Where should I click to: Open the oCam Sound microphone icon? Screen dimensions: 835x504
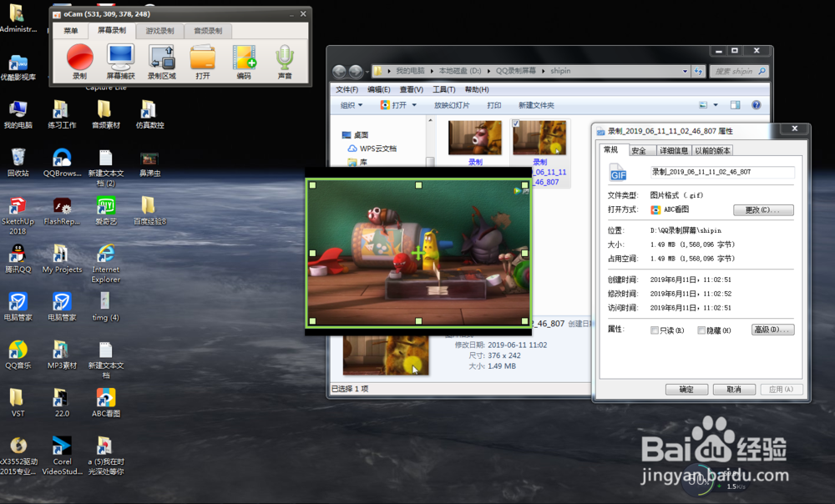pos(285,58)
